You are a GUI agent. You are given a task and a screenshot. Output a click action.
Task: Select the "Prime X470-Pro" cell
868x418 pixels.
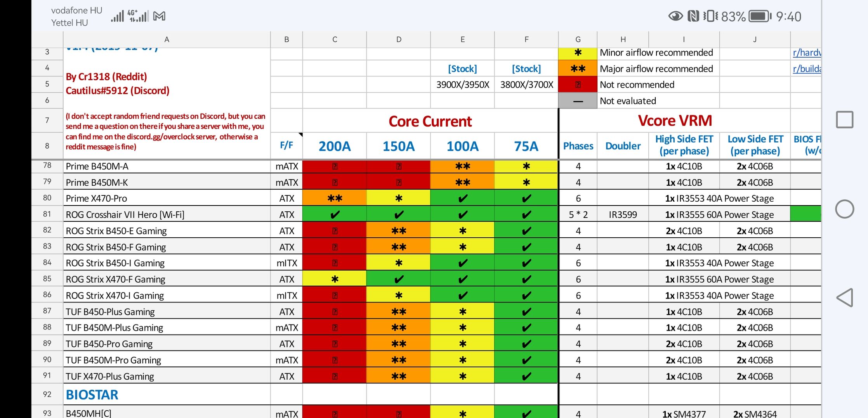pyautogui.click(x=167, y=198)
